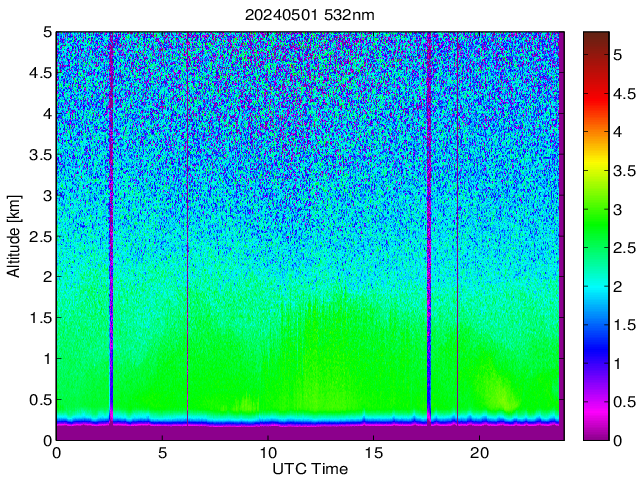The image size is (640, 480).
Task: Click the colorbar tick label 5
Action: (x=618, y=55)
